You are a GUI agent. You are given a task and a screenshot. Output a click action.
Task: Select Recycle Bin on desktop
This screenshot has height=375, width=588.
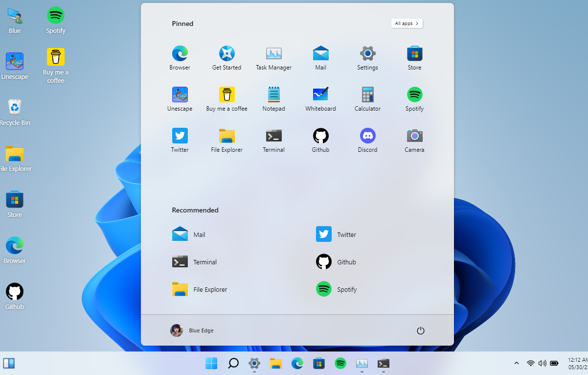point(15,113)
